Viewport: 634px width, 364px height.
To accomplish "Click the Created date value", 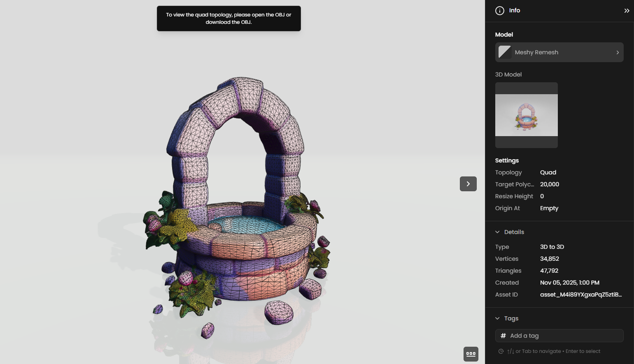I will [569, 283].
